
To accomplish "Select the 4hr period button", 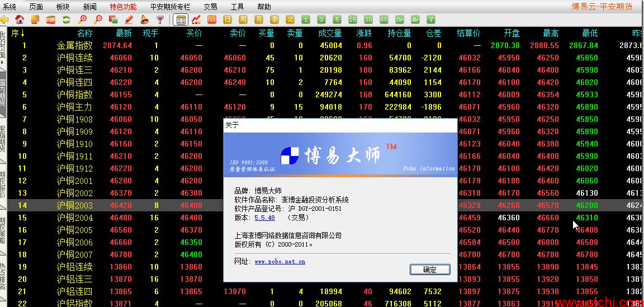I will click(x=415, y=20).
